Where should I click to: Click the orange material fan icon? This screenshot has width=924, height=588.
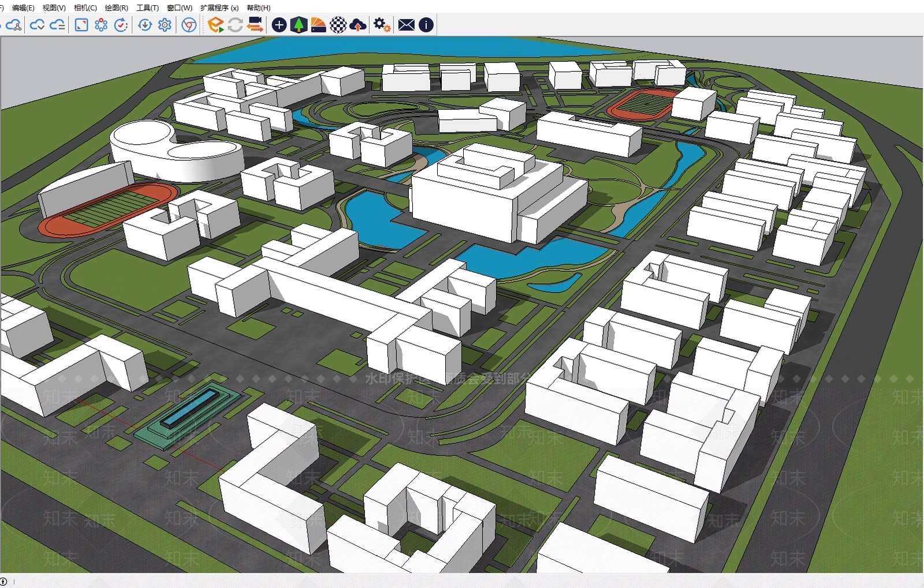pyautogui.click(x=318, y=25)
